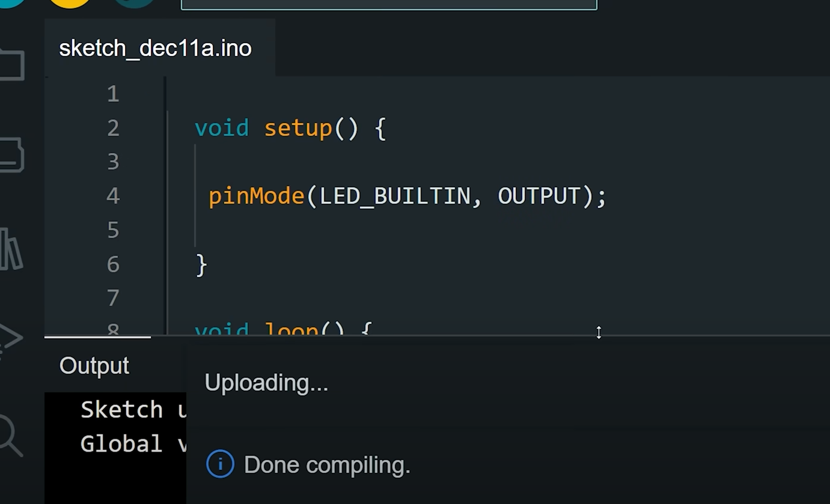The height and width of the screenshot is (504, 830).
Task: Open the Search magnifier sidebar icon
Action: pyautogui.click(x=11, y=435)
